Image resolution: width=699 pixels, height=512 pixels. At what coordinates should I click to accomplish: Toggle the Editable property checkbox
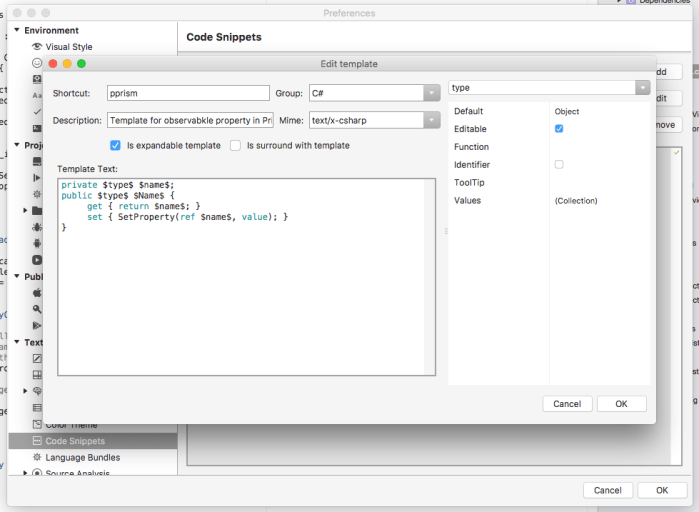point(559,129)
